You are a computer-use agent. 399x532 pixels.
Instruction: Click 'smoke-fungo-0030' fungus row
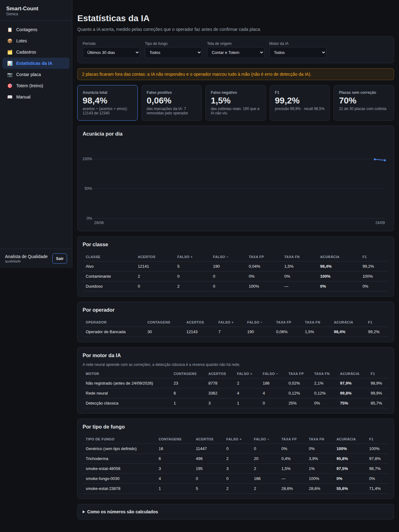(x=236, y=479)
